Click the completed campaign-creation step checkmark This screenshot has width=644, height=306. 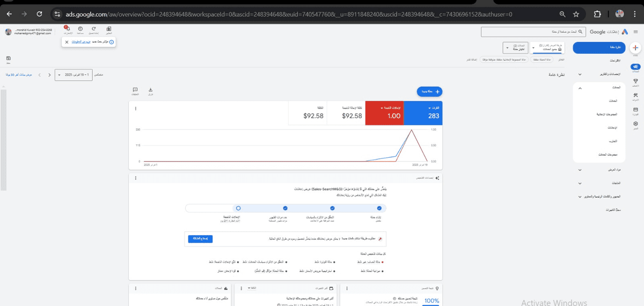click(379, 208)
